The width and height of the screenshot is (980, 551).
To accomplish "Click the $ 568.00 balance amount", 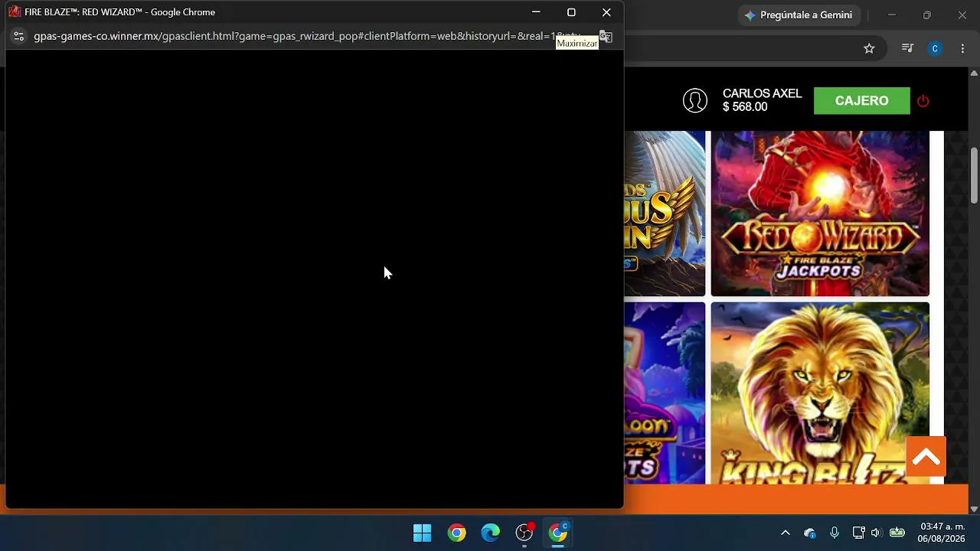I will tap(745, 107).
